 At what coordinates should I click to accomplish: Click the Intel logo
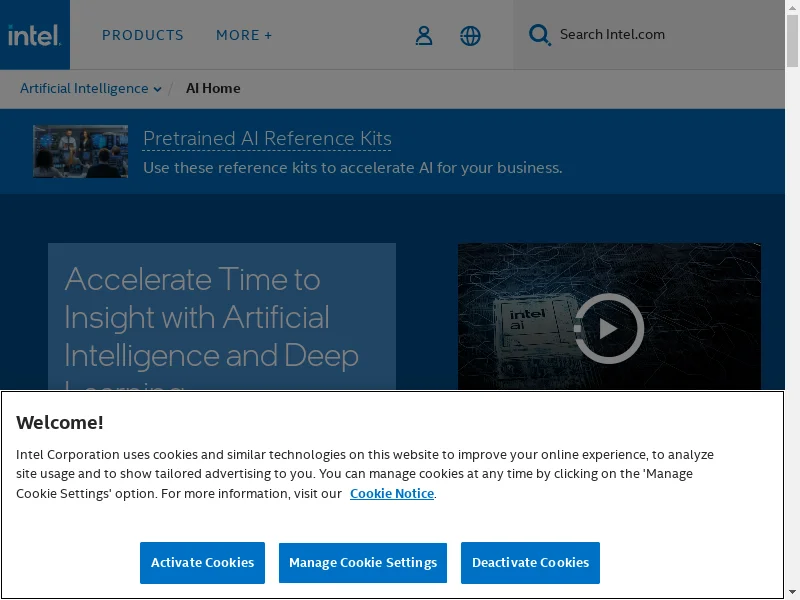tap(34, 35)
